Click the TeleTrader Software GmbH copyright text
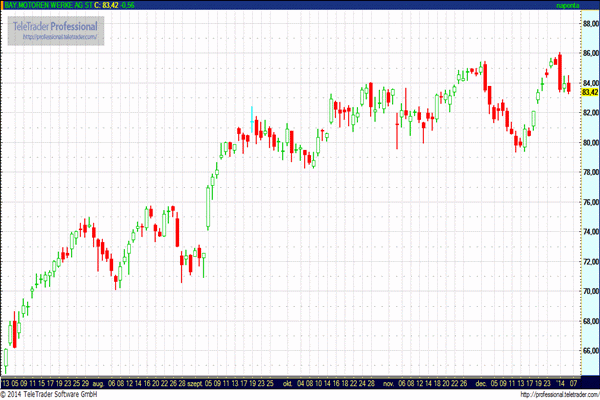The image size is (600, 400). coord(49,395)
